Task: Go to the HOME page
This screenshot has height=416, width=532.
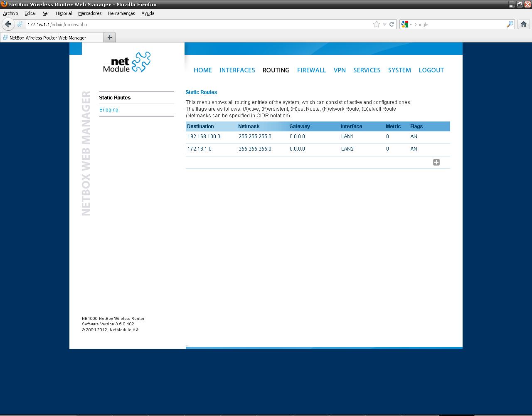Action: [203, 70]
